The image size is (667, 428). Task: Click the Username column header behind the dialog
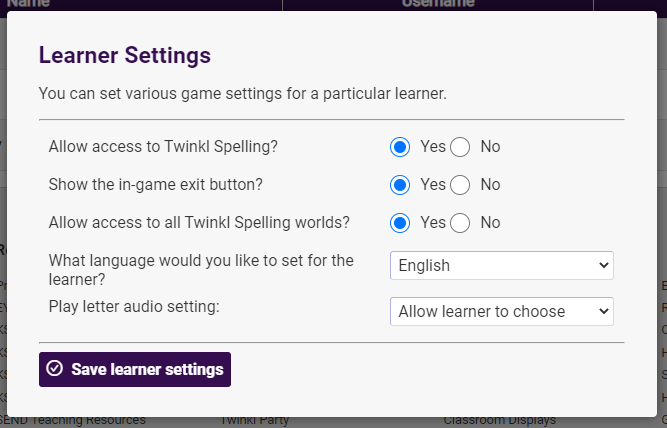click(x=438, y=4)
